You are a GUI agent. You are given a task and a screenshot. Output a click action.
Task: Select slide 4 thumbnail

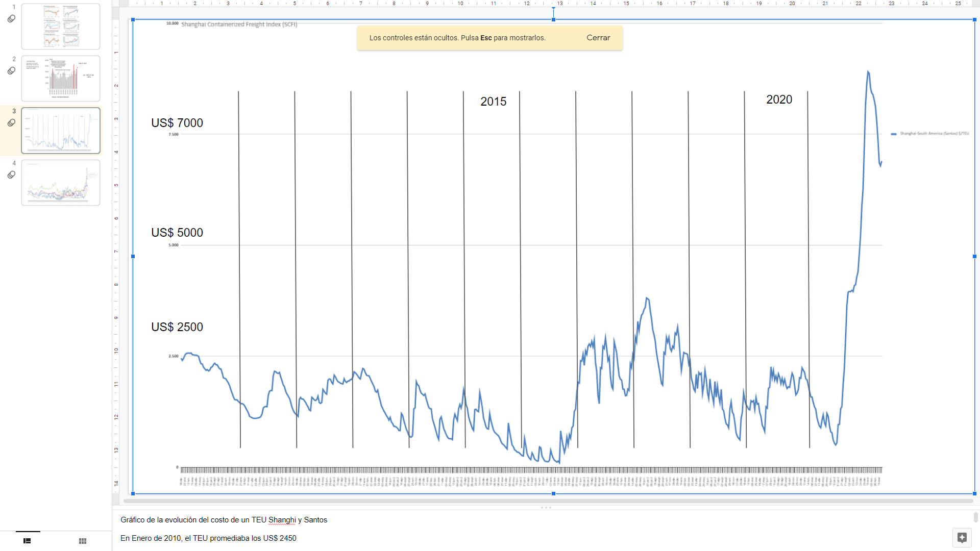[61, 183]
